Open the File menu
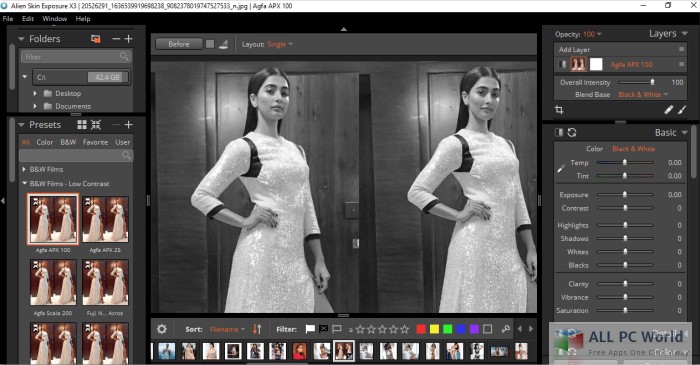Screen dimensions: 700x365 point(8,19)
